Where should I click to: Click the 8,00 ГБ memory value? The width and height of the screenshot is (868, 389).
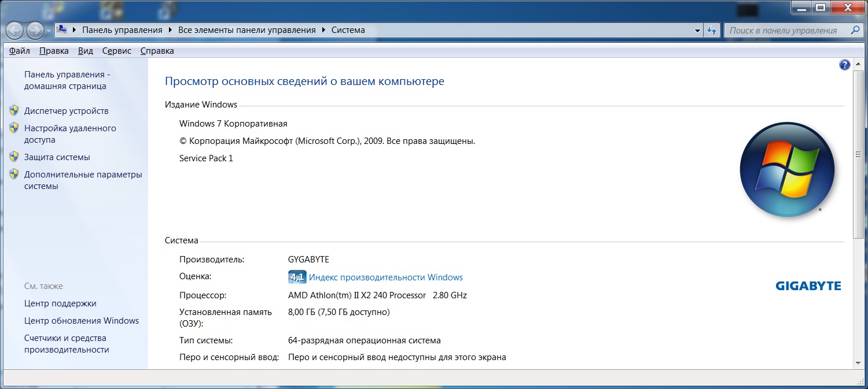tap(339, 313)
